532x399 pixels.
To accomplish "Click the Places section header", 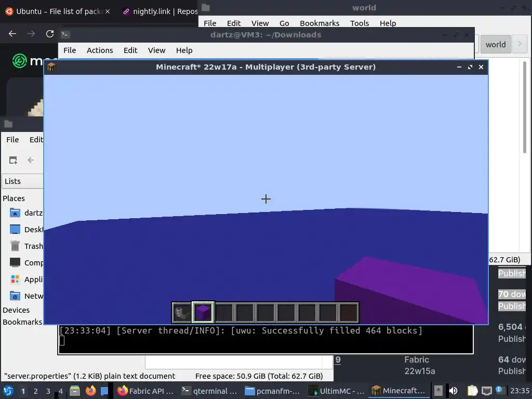I will click(14, 198).
